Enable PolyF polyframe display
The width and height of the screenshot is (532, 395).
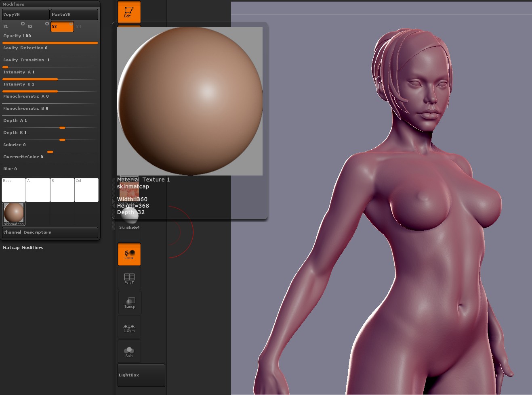(129, 278)
